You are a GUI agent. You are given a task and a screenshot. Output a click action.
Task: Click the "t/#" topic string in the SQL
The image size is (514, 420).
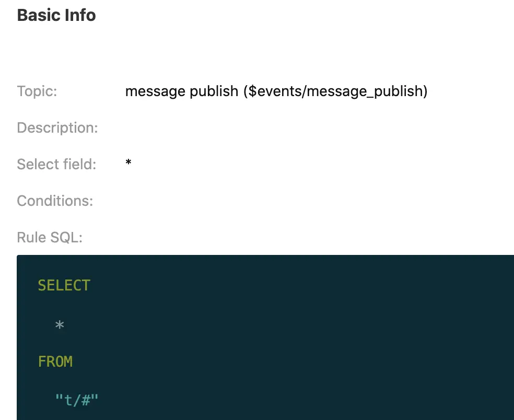click(77, 401)
